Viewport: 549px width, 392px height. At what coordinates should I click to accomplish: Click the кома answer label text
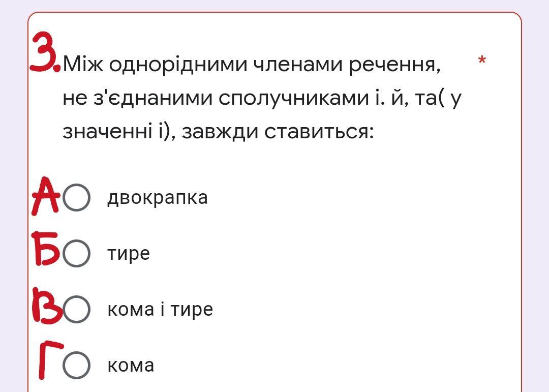pos(131,366)
